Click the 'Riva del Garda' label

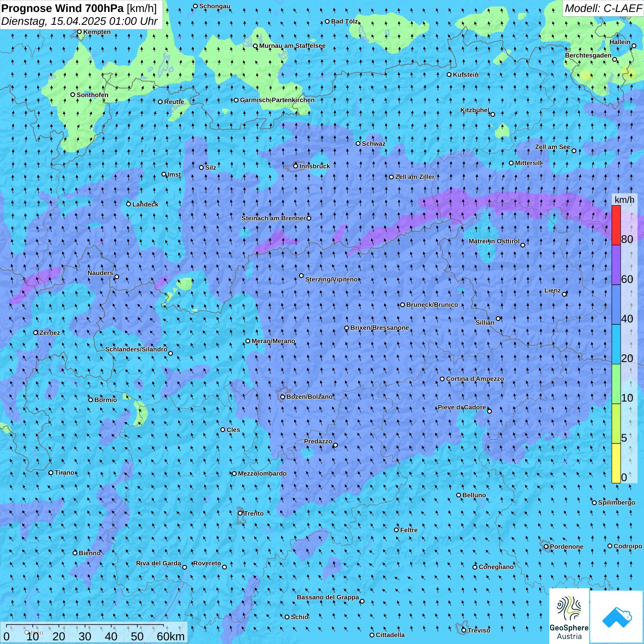tap(158, 563)
